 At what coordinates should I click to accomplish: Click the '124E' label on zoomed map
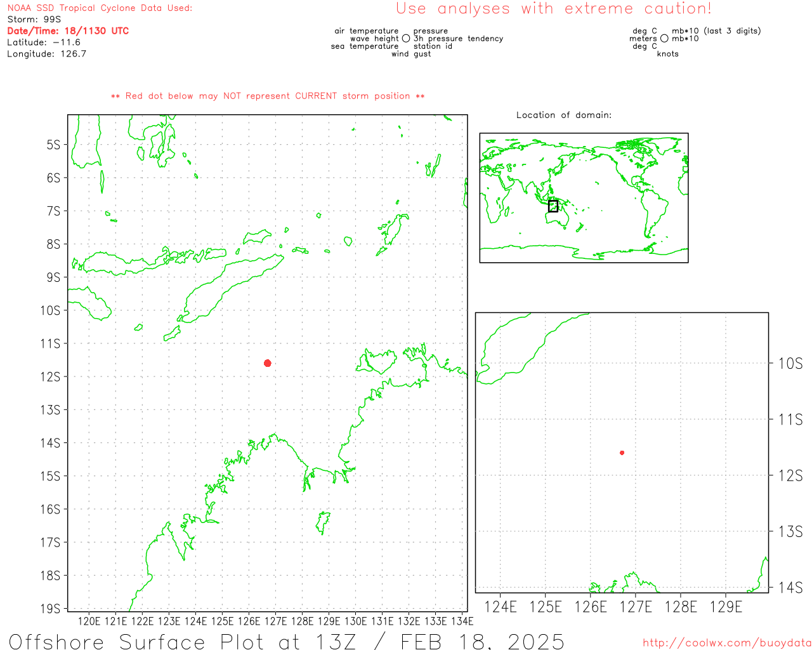tap(501, 607)
